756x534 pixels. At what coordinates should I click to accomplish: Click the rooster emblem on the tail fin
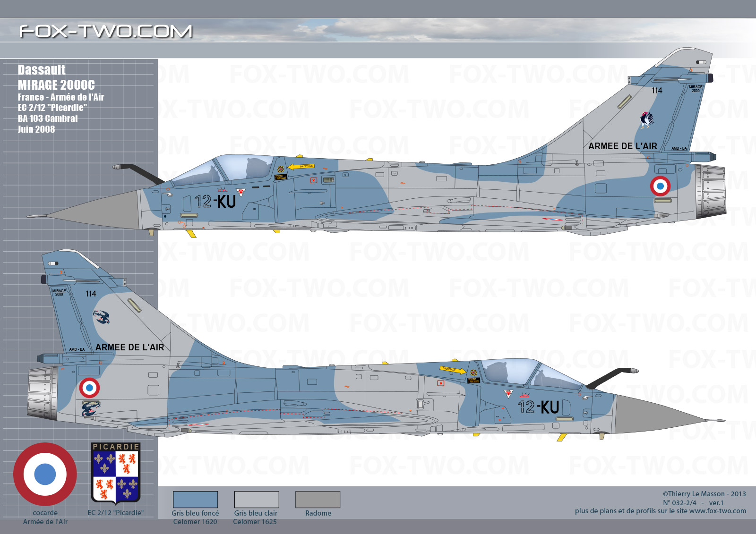(647, 120)
